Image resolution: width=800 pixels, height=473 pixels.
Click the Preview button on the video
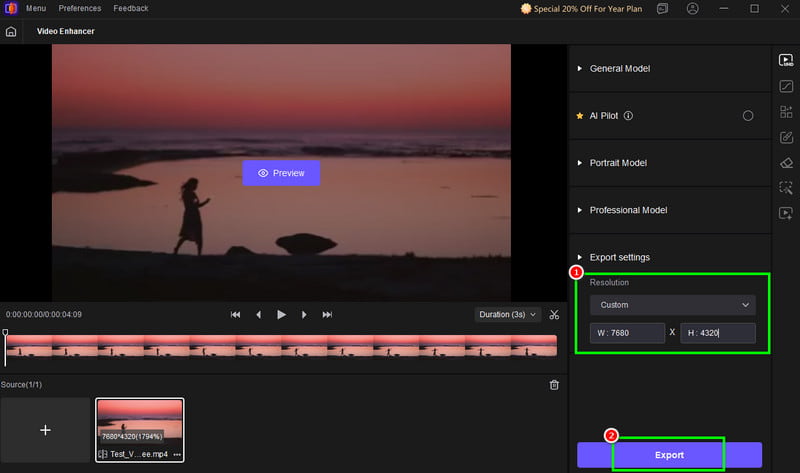coord(281,173)
